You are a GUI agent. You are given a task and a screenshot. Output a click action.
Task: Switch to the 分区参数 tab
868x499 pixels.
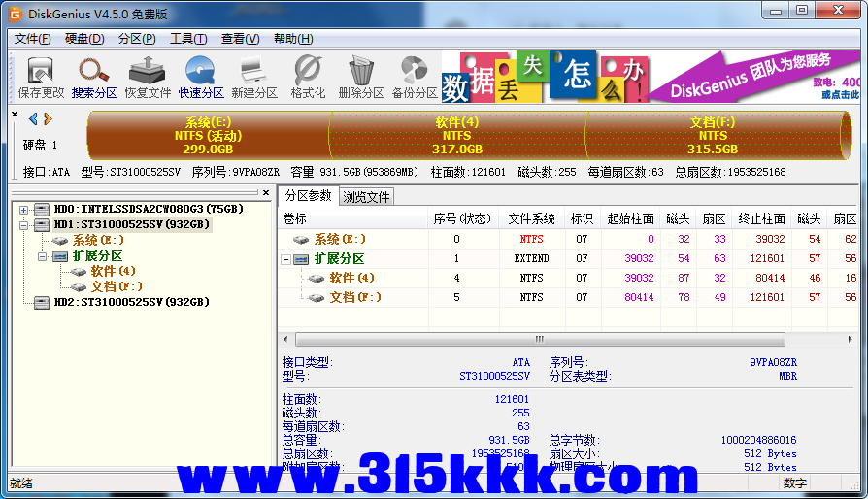309,196
